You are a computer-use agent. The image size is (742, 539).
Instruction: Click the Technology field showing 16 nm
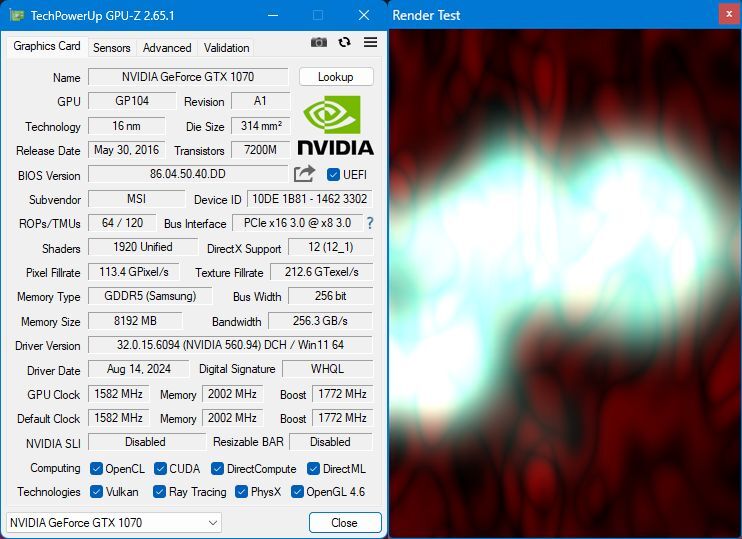point(126,126)
